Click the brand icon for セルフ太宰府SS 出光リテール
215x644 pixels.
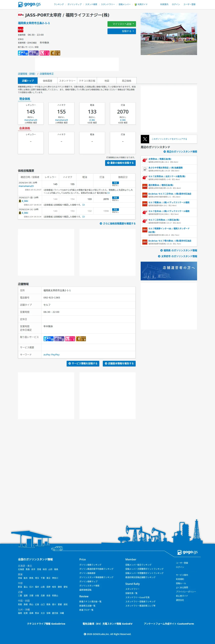[x=145, y=178]
